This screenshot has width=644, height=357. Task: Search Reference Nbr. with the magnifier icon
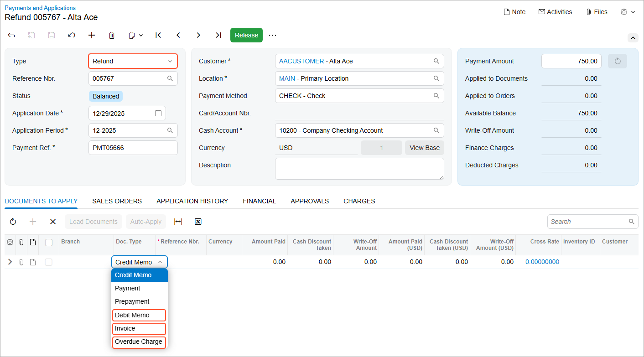(x=170, y=78)
